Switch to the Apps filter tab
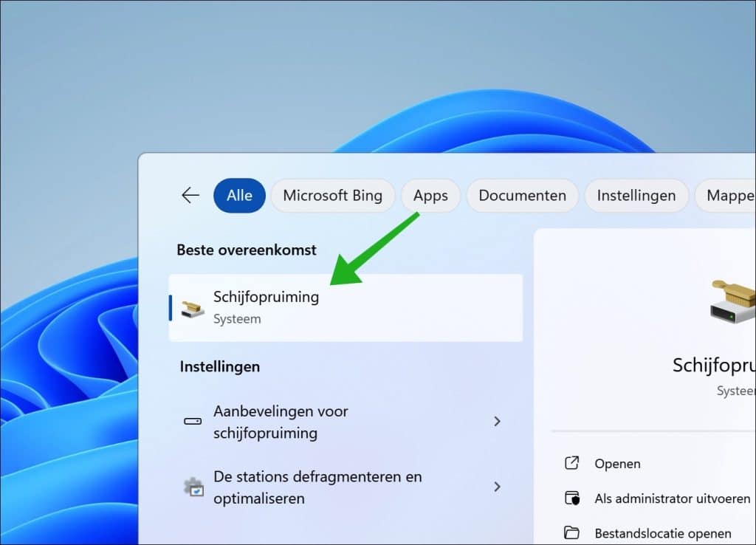Screen dimensions: 756x545 pyautogui.click(x=430, y=196)
